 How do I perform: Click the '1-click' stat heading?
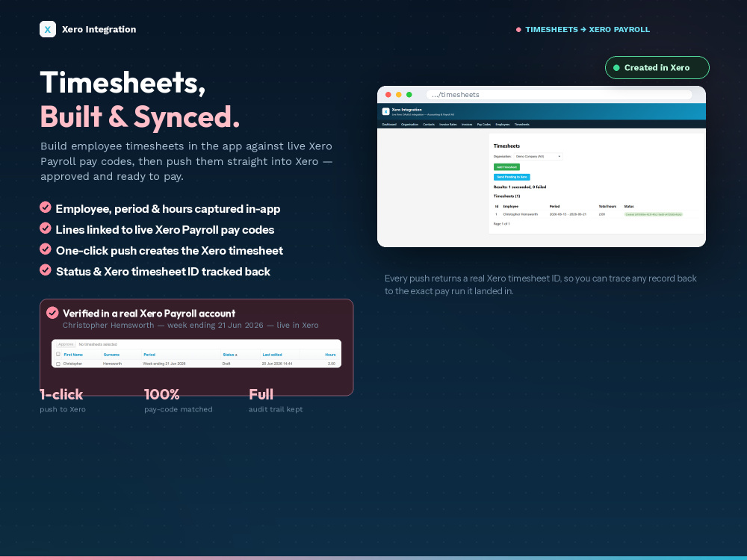pos(61,394)
